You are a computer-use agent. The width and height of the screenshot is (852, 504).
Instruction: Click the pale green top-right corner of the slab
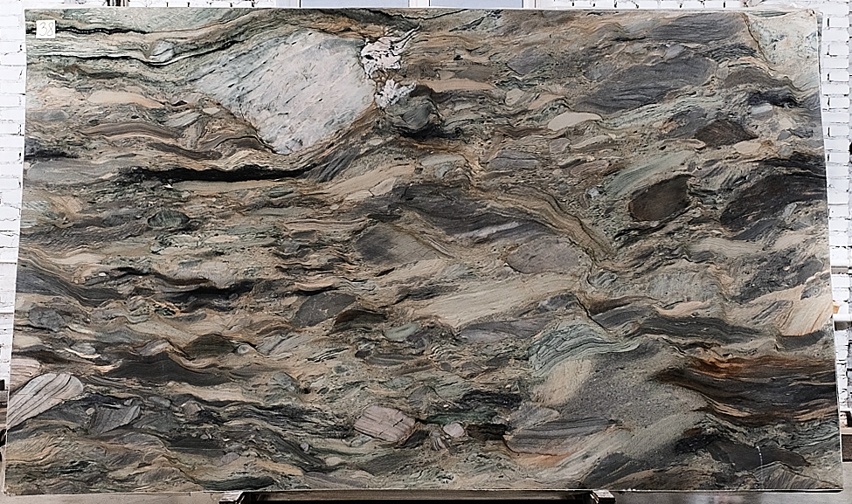786,39
